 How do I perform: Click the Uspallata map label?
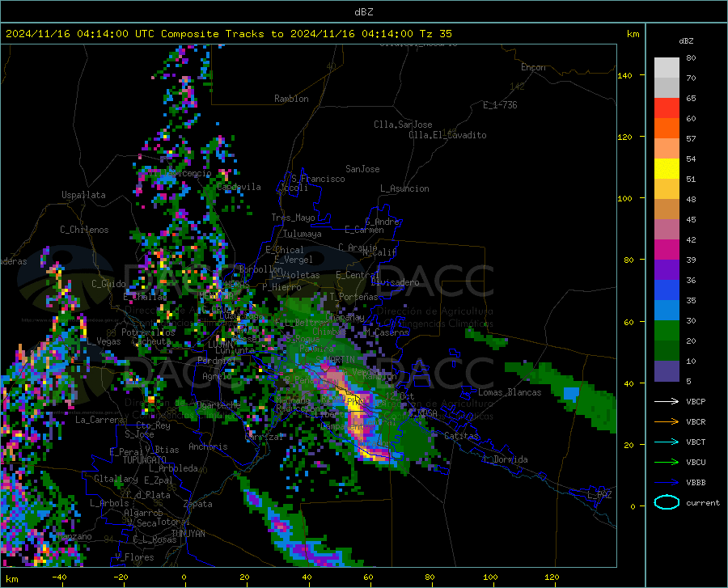83,195
